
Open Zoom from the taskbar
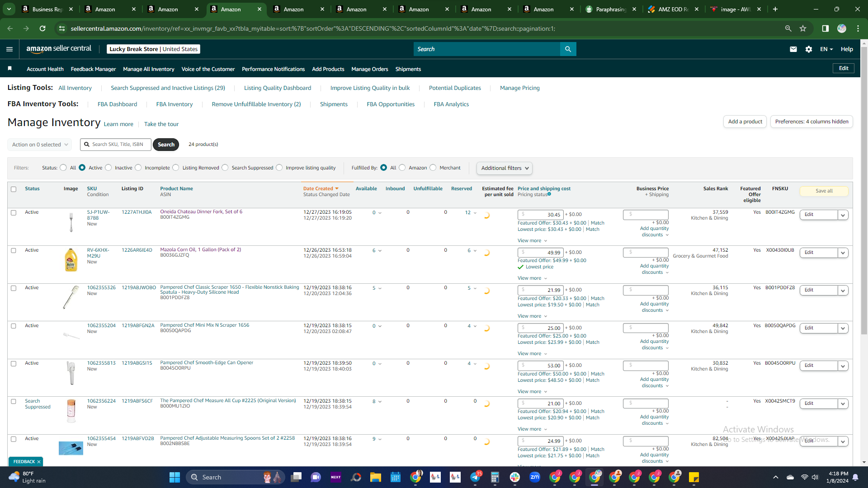(x=535, y=477)
